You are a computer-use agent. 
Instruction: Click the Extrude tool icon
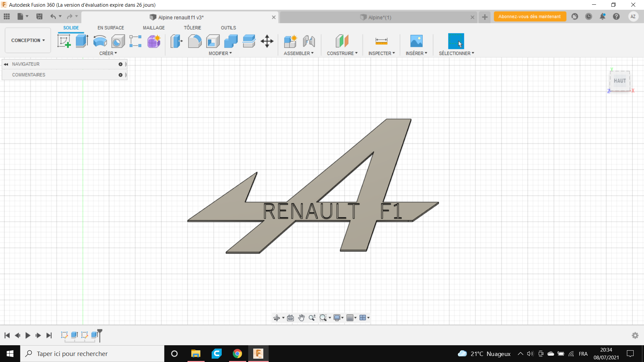[x=82, y=41]
